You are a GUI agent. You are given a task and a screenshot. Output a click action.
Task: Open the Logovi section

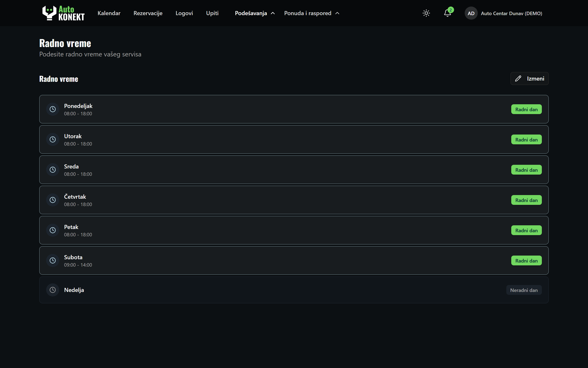(184, 13)
